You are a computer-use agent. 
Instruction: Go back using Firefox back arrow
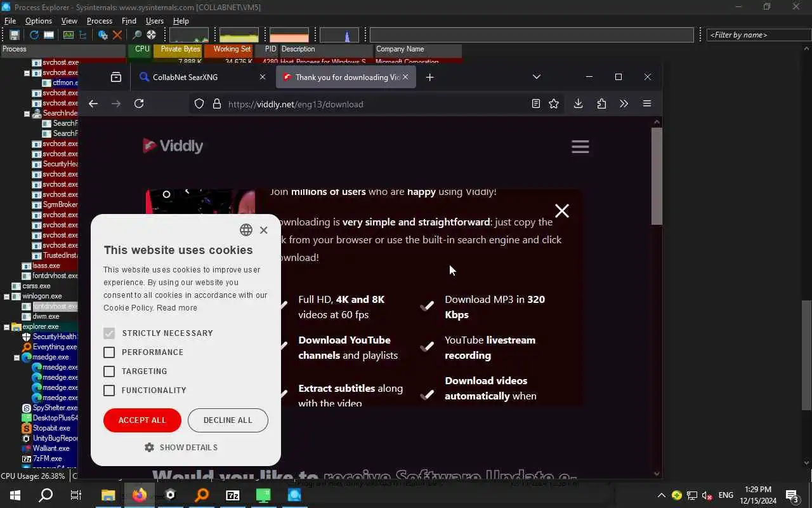(x=93, y=104)
